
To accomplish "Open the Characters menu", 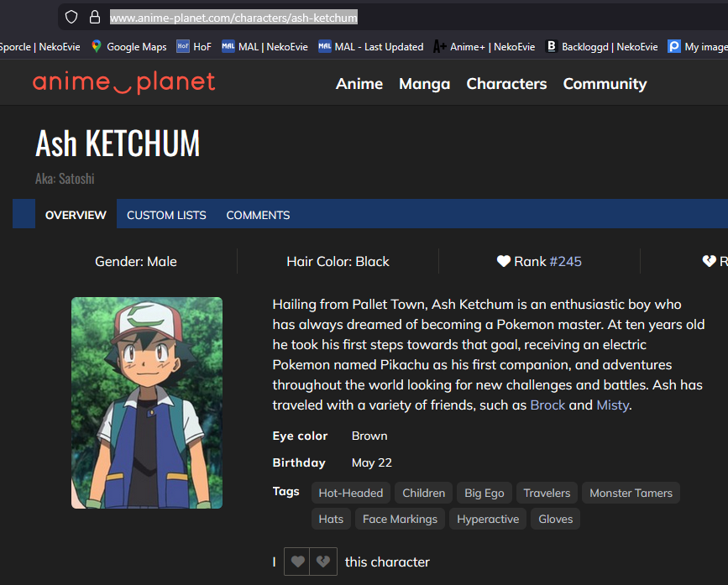I will pyautogui.click(x=506, y=84).
